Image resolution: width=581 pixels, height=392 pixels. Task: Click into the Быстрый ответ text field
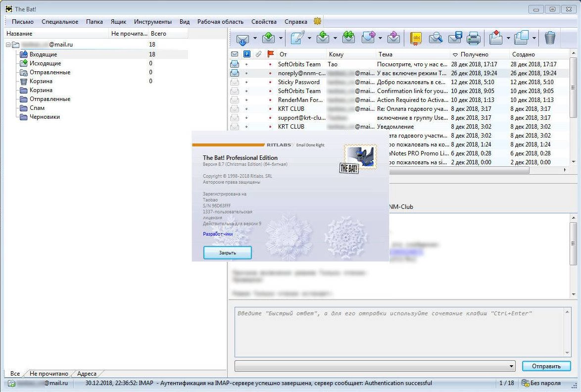(399, 332)
